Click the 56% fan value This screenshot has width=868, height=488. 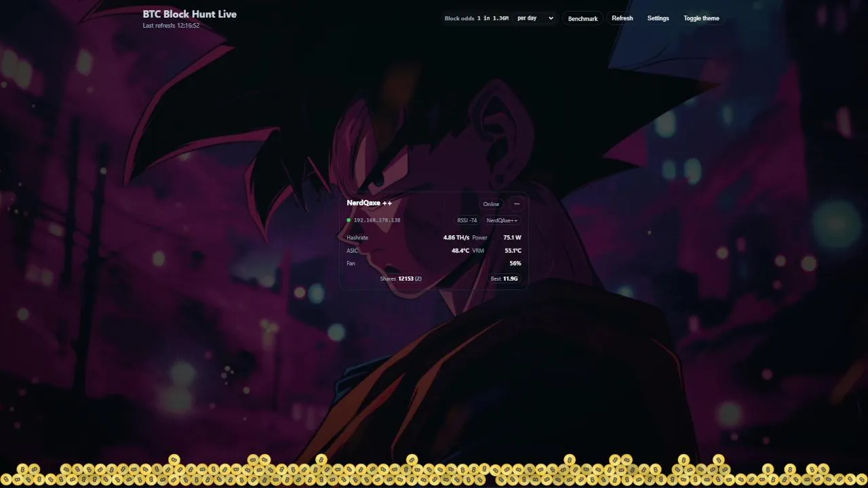coord(515,264)
